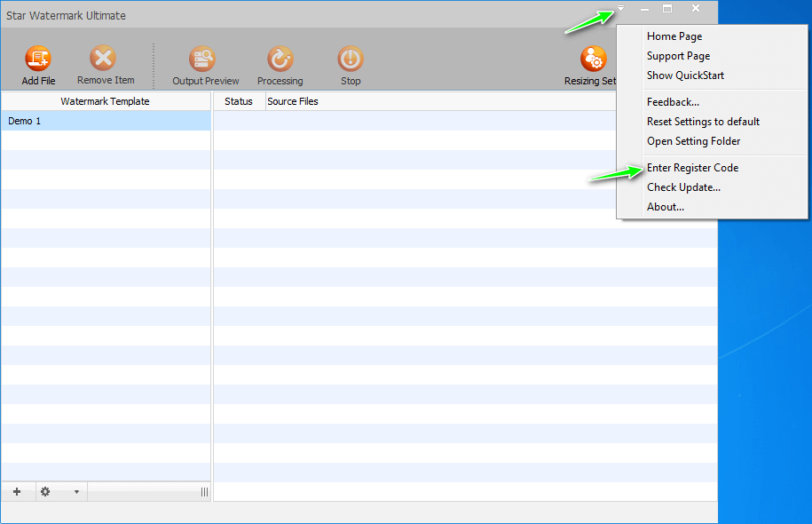Click the template gear settings icon
This screenshot has height=524, width=812.
pyautogui.click(x=45, y=491)
